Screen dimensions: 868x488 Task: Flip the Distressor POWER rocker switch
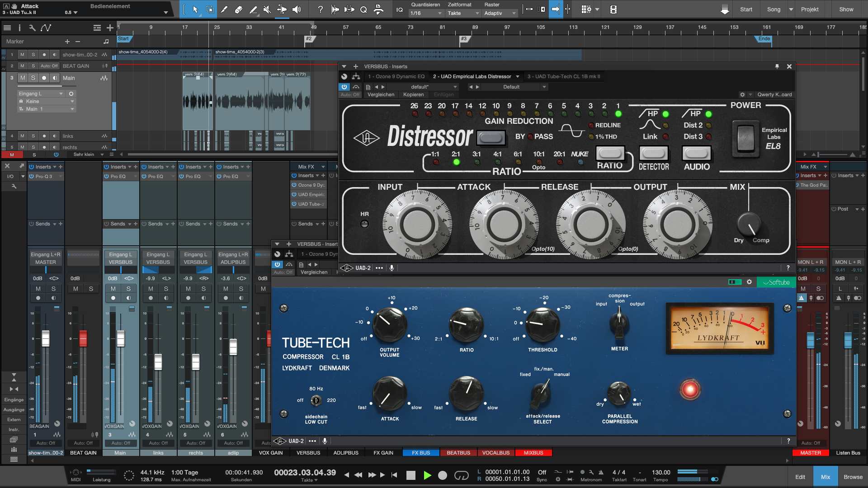click(x=745, y=138)
